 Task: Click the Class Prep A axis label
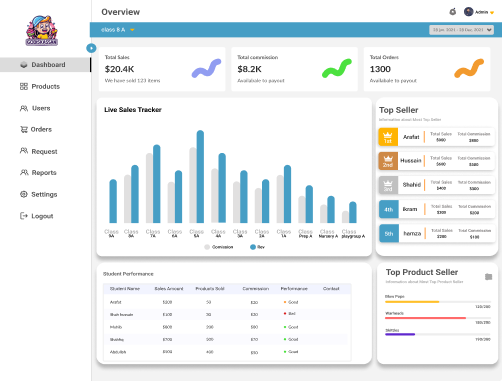point(305,234)
